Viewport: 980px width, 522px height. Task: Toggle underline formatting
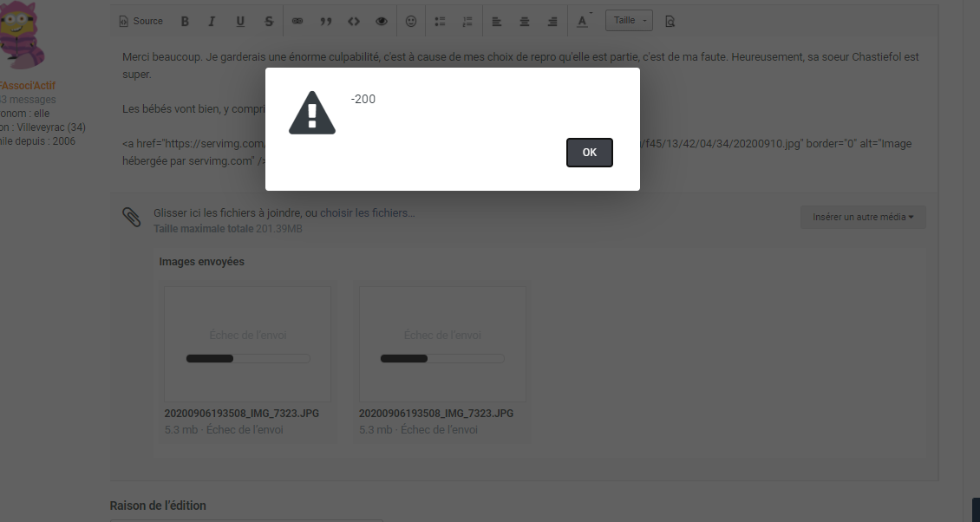point(240,21)
